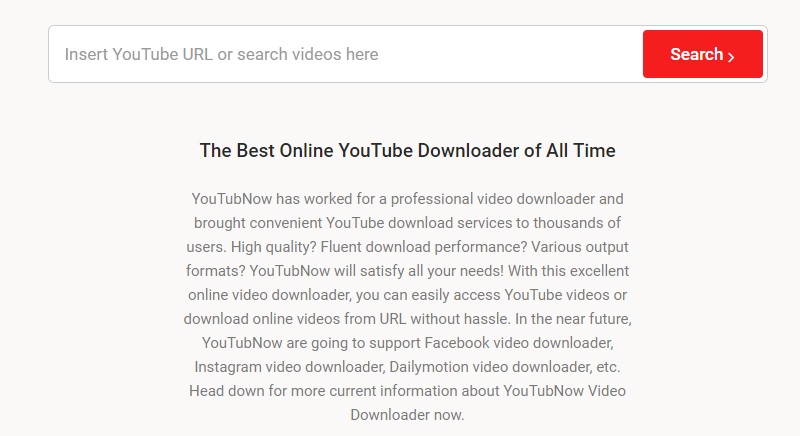Click the line "Head down for more current information about YouTubNow Video"
The height and width of the screenshot is (436, 800).
(x=407, y=391)
